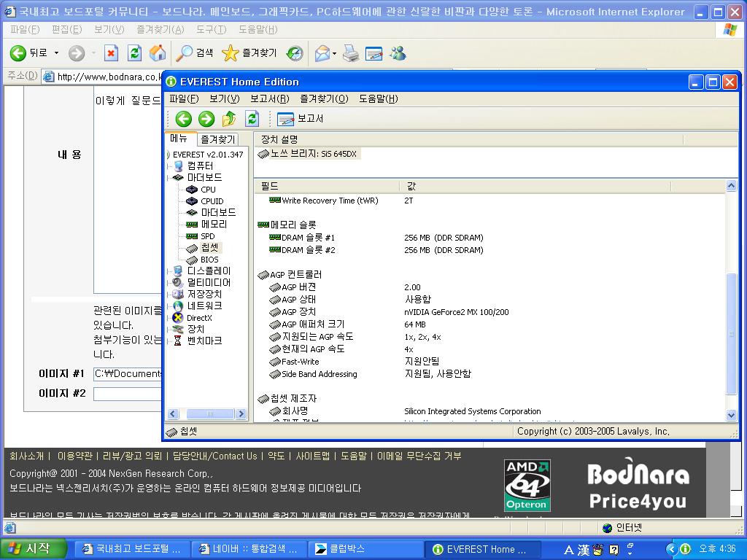747x560 pixels.
Task: Click scroll down arrow in detail list
Action: 731,415
